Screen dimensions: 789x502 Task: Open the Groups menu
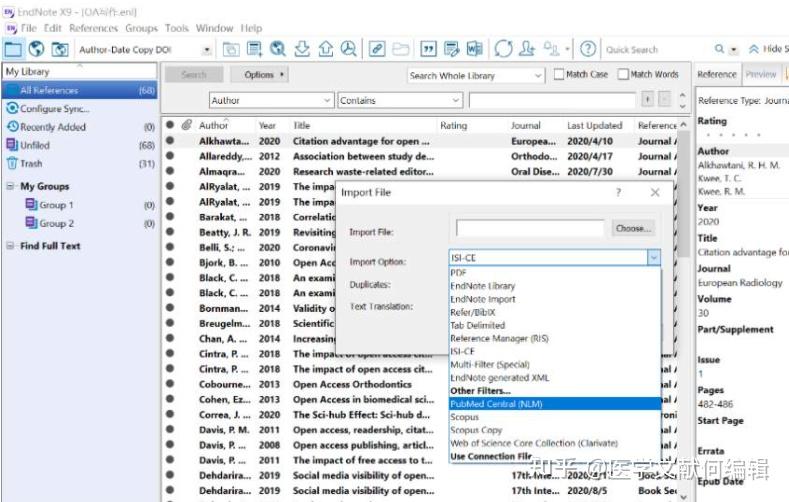coord(141,28)
